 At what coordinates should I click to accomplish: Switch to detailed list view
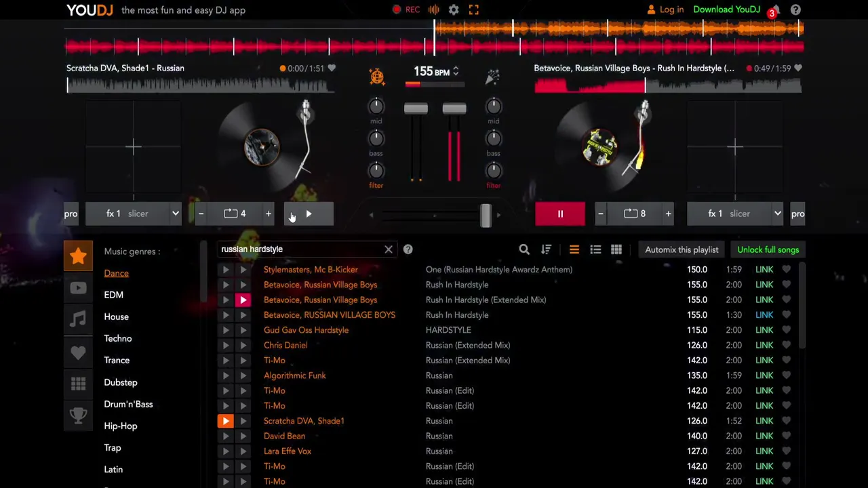point(595,249)
